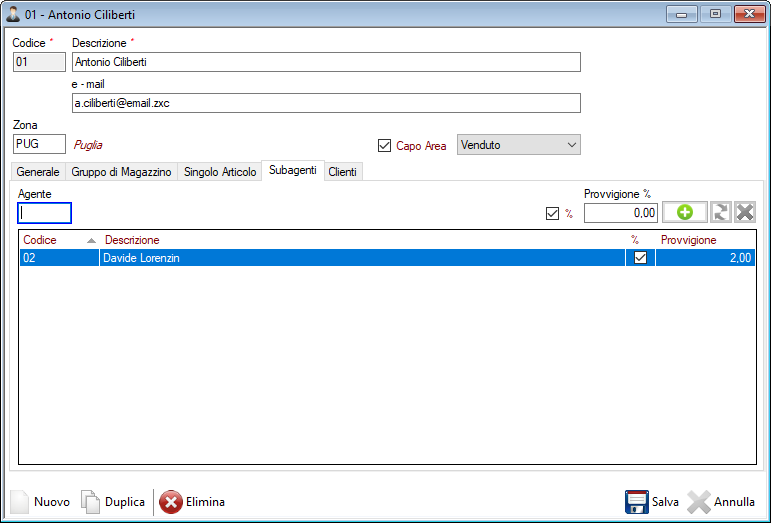772x524 pixels.
Task: Sort by the Descrizione column header
Action: pos(132,240)
